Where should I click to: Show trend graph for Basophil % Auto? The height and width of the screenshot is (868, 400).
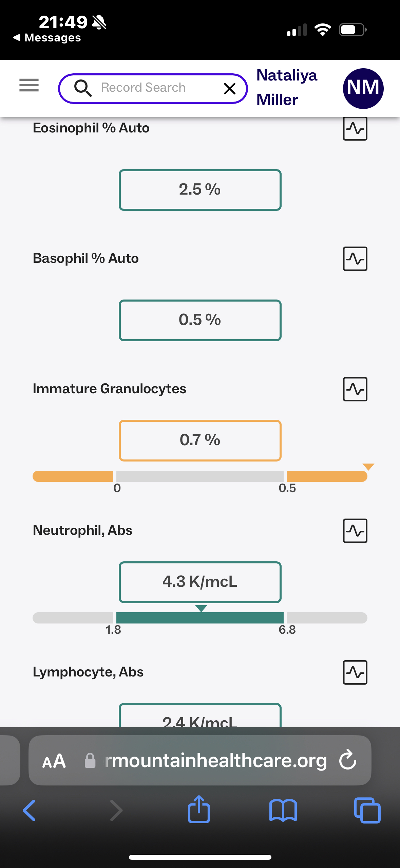(355, 259)
